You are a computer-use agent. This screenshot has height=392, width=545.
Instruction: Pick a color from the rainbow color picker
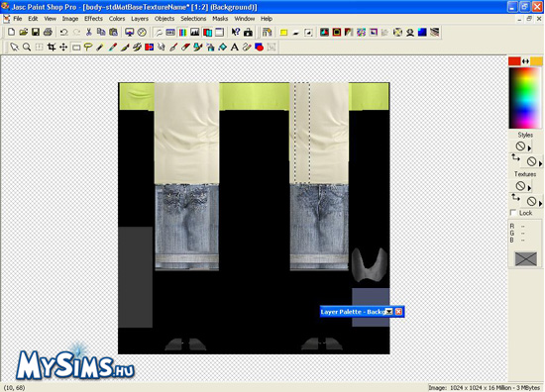[525, 98]
